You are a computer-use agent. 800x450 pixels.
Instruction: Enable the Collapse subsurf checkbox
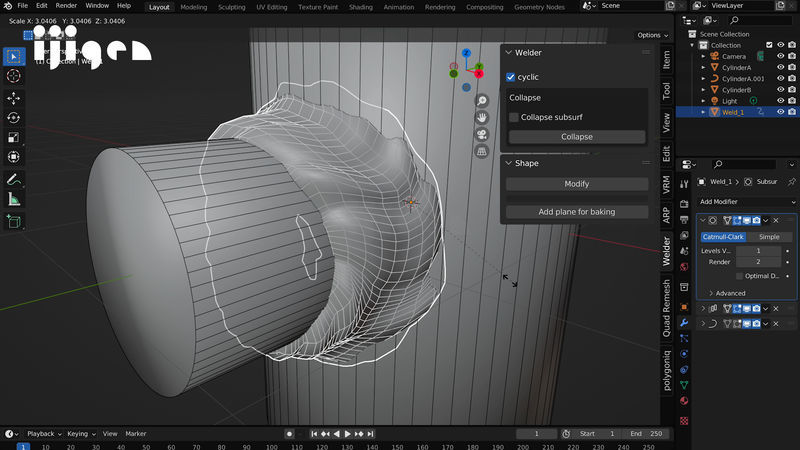513,118
